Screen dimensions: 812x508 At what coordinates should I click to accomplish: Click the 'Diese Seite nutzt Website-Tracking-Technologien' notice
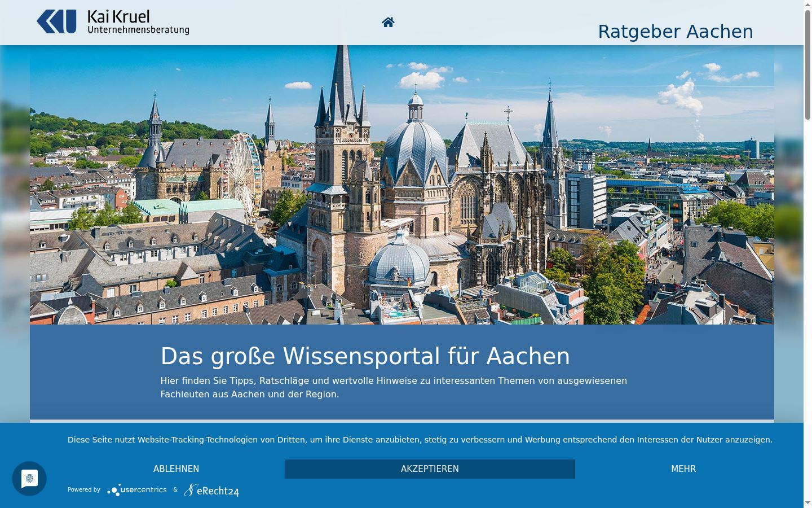420,440
